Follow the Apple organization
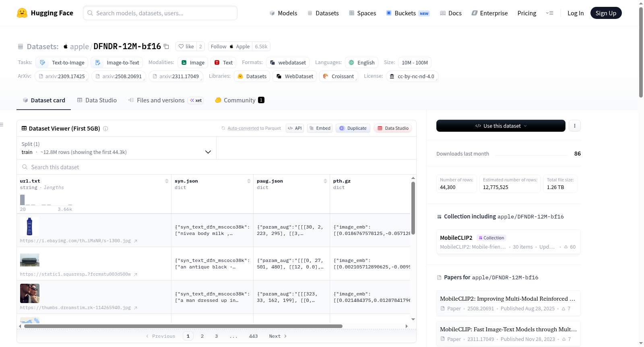The width and height of the screenshot is (644, 347). (230, 46)
